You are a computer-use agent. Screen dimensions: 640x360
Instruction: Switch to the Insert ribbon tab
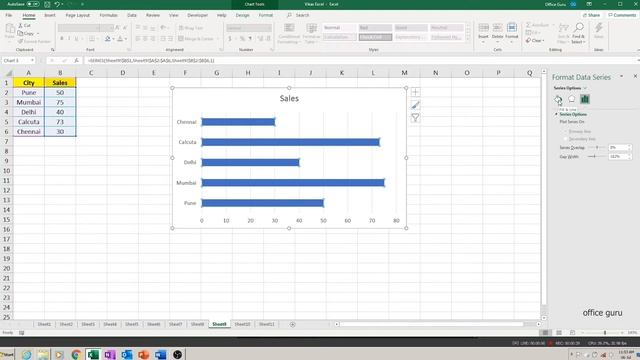(x=50, y=15)
